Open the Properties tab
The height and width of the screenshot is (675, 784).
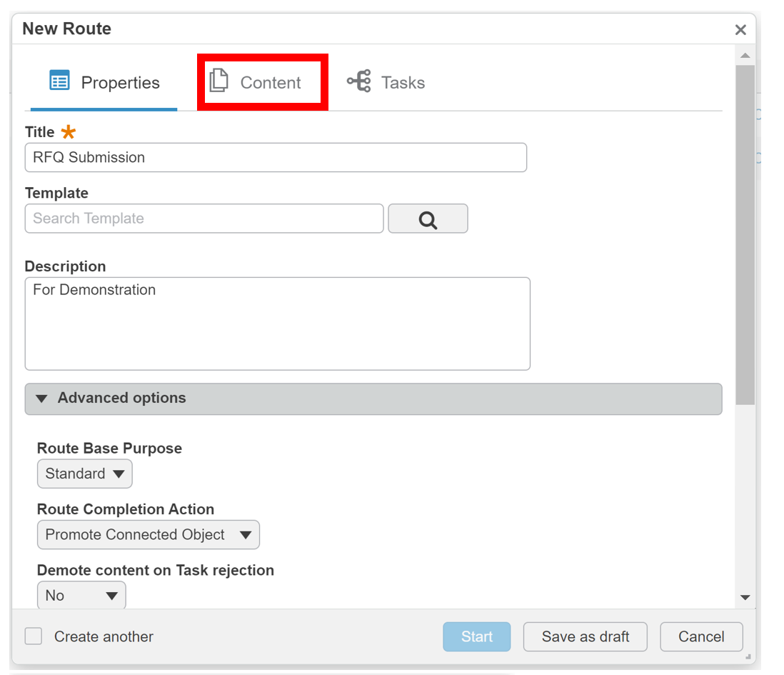pos(104,83)
